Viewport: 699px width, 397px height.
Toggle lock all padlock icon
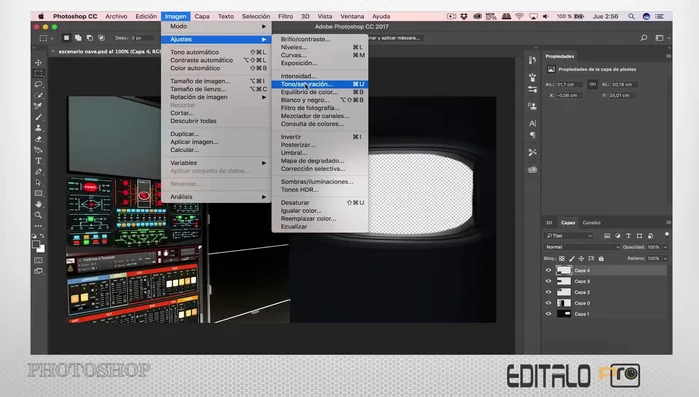pyautogui.click(x=601, y=258)
